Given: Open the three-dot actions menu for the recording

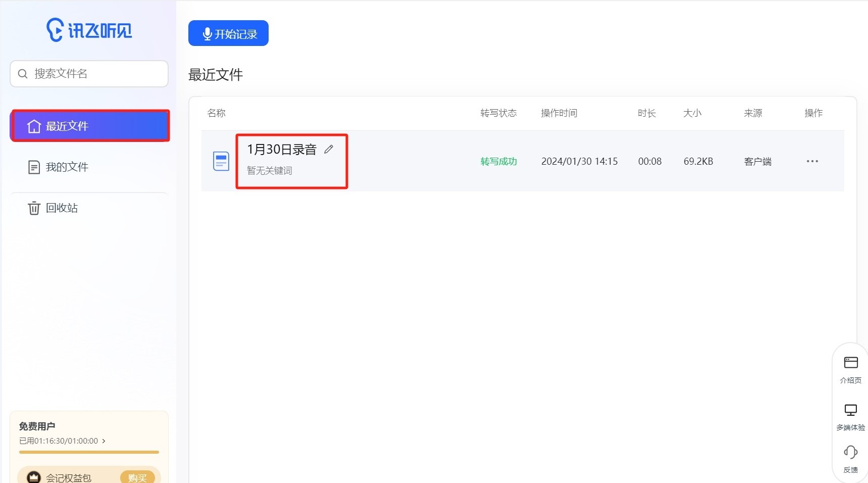Looking at the screenshot, I should [x=812, y=161].
